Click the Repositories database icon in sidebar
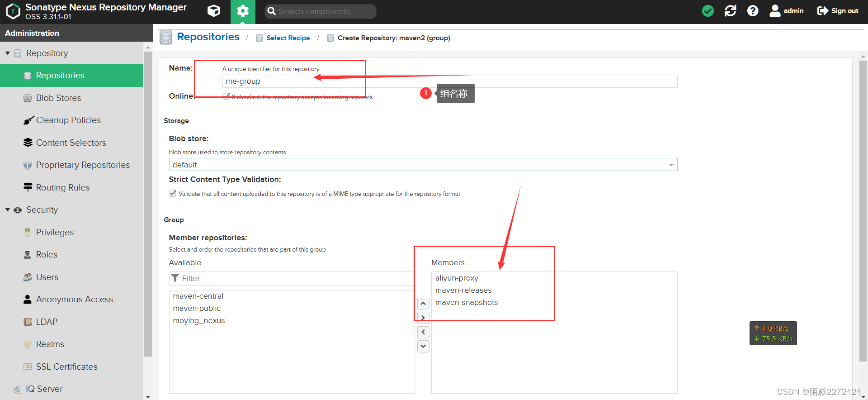Viewport: 868px width, 400px height. pos(28,76)
